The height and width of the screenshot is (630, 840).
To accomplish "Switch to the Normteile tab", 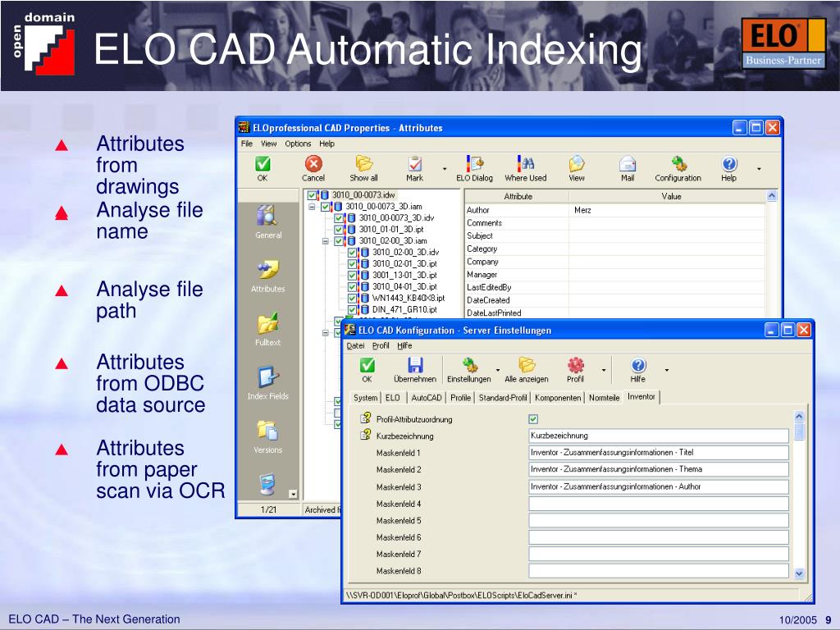I will (605, 398).
